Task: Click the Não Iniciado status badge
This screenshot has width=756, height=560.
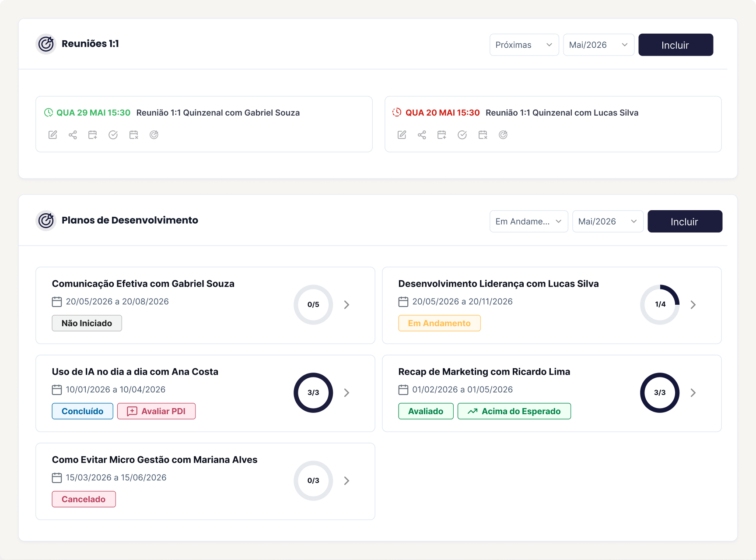Action: coord(87,323)
